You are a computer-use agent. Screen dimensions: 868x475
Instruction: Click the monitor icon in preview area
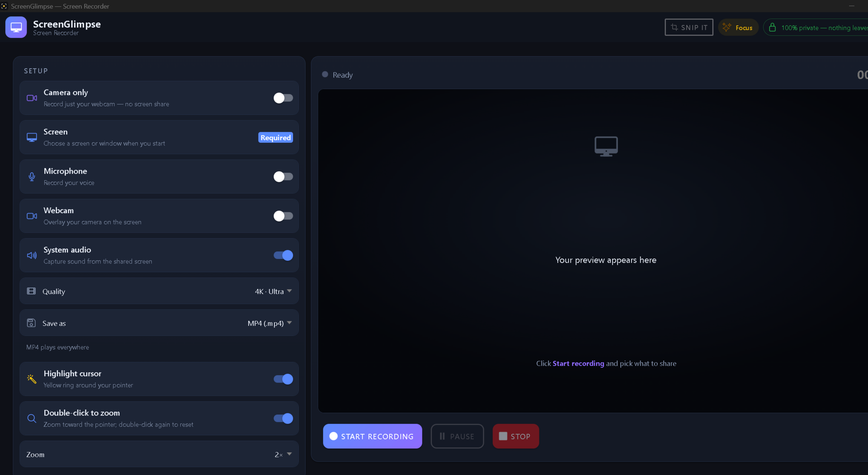(x=606, y=146)
